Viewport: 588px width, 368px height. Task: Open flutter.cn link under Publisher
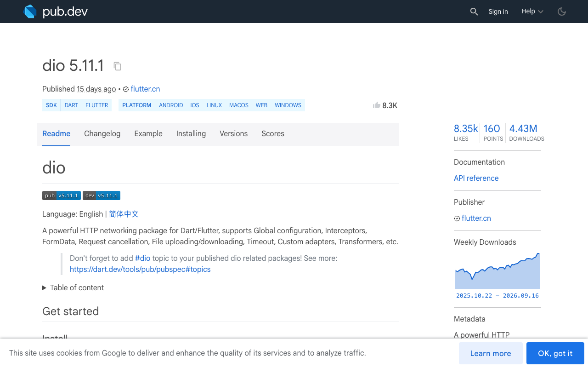click(476, 218)
